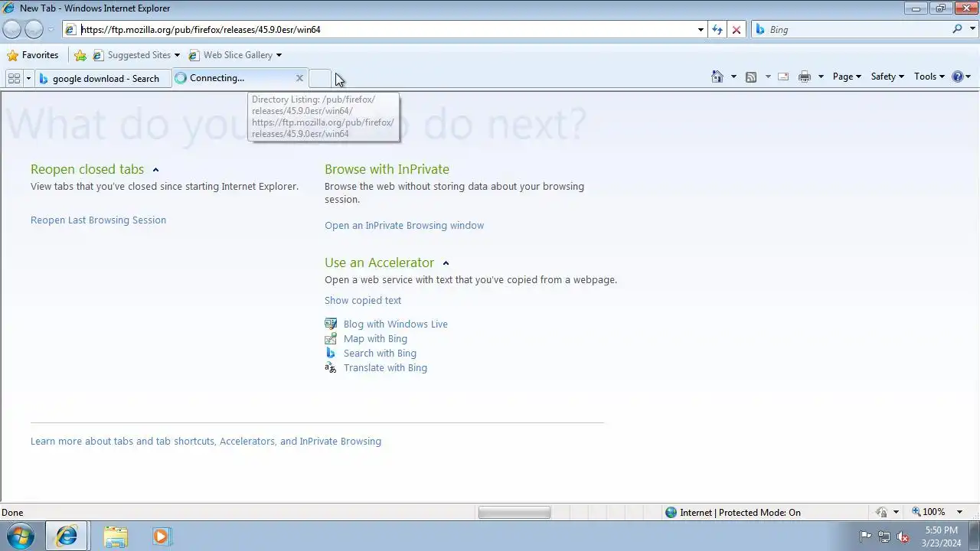Open Suggested Sites in favorites bar
The height and width of the screenshot is (551, 980).
click(136, 55)
